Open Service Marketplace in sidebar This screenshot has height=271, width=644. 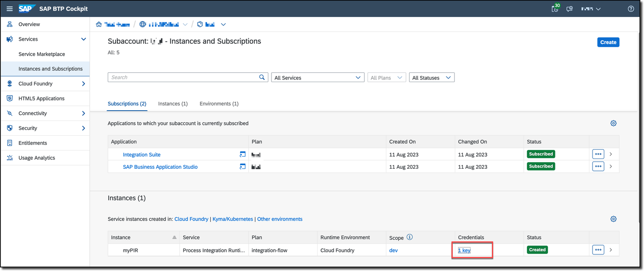point(42,54)
